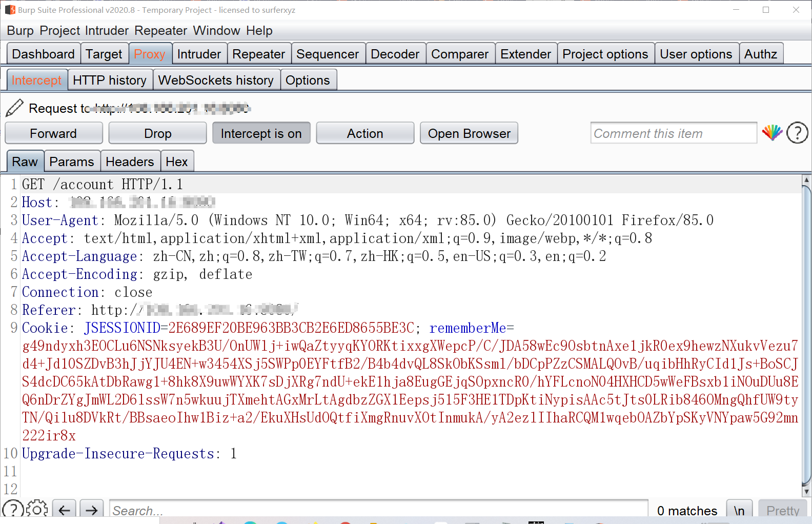Switch to the Params view tab
The width and height of the screenshot is (812, 524).
[x=72, y=162]
